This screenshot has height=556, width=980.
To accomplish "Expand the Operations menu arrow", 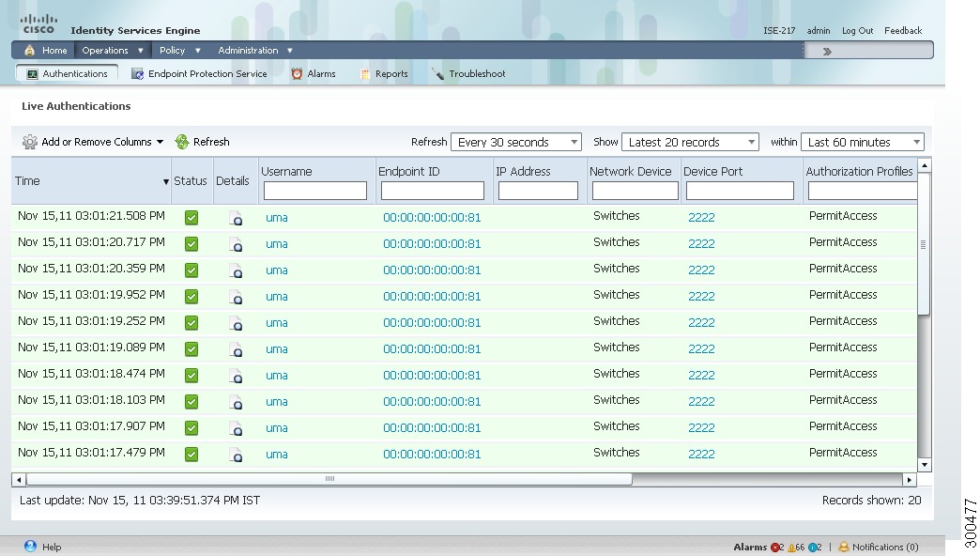I will click(x=141, y=51).
